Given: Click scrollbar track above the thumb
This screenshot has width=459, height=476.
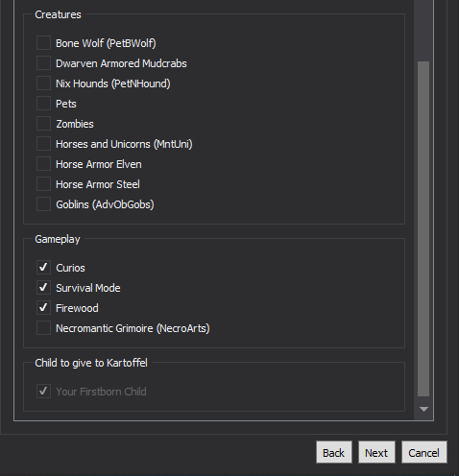Looking at the screenshot, I should pyautogui.click(x=423, y=31).
